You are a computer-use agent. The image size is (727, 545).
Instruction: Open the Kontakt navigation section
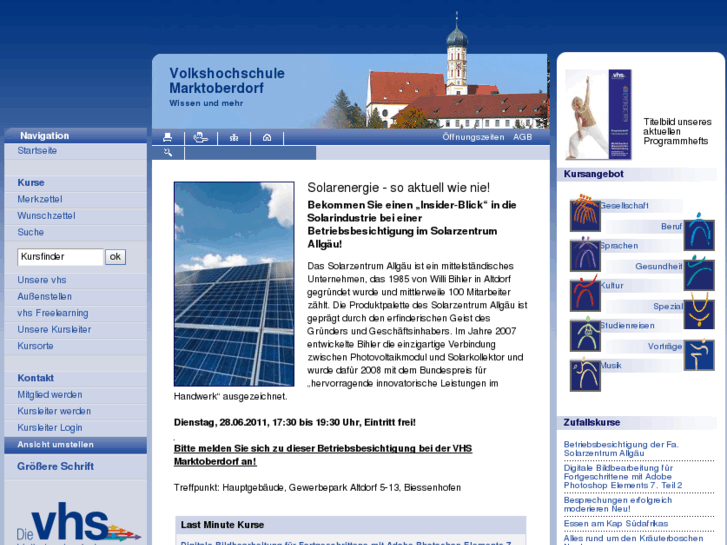point(36,378)
